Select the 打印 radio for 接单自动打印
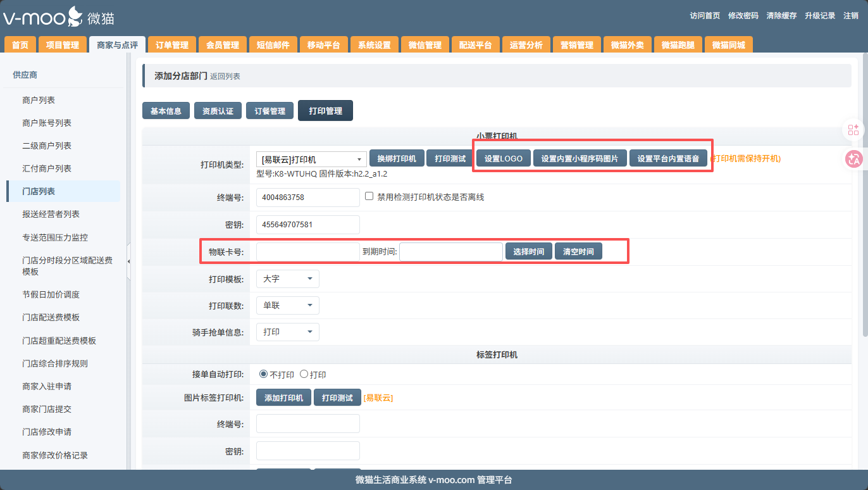 304,374
